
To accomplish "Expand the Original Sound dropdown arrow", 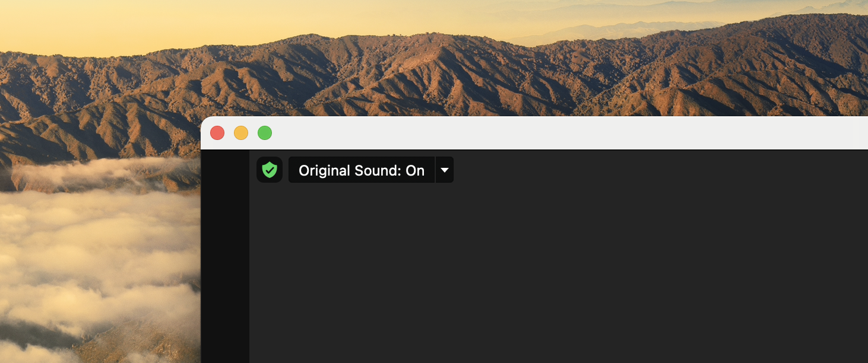I will (445, 170).
